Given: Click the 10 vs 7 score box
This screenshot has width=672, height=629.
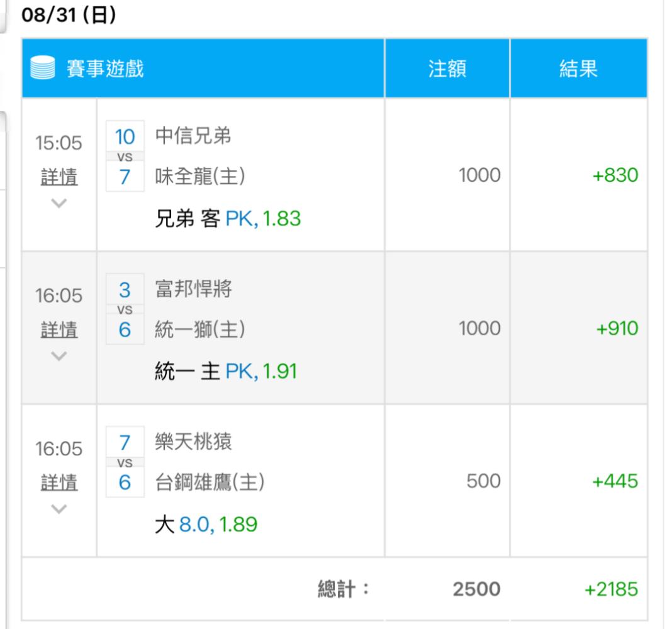Looking at the screenshot, I should (x=125, y=157).
